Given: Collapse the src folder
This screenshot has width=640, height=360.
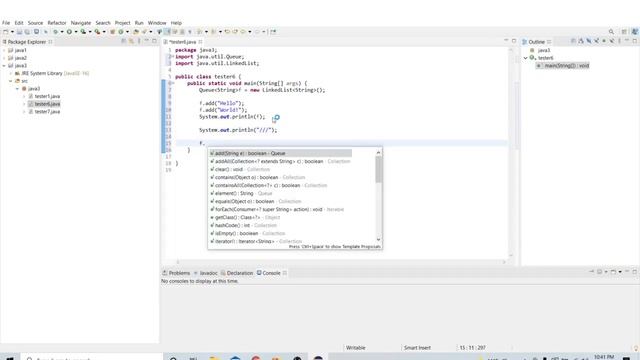Looking at the screenshot, I should coord(11,81).
